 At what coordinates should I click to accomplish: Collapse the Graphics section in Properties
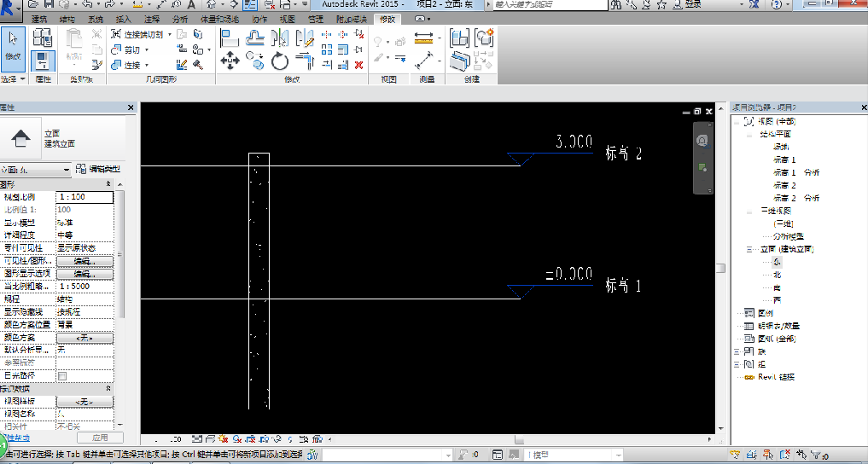click(109, 184)
